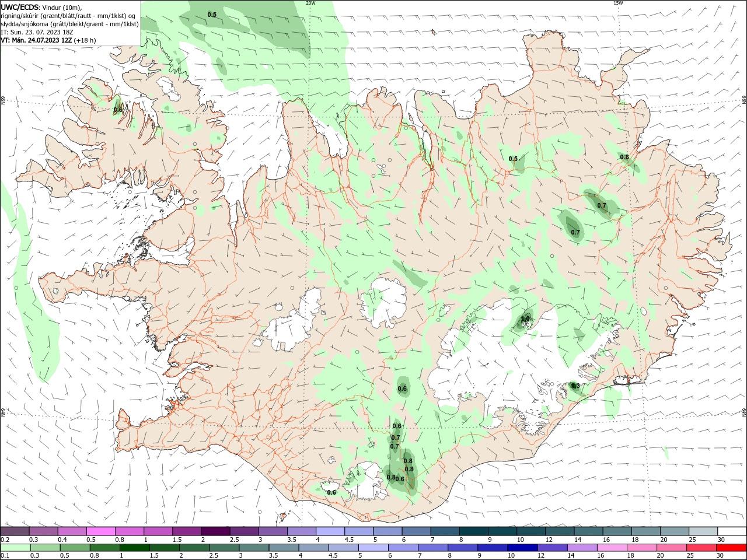747x560 pixels.
Task: Select the pale grey snow swatch labeled 25
Action: 703,531
